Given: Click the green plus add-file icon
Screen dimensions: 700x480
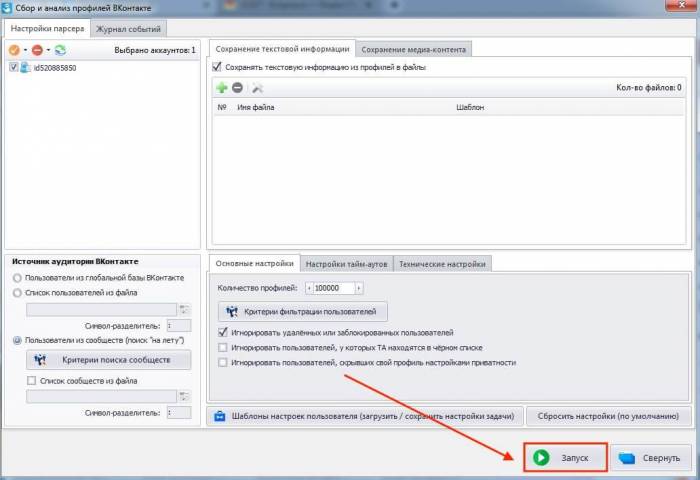Looking at the screenshot, I should (x=222, y=88).
